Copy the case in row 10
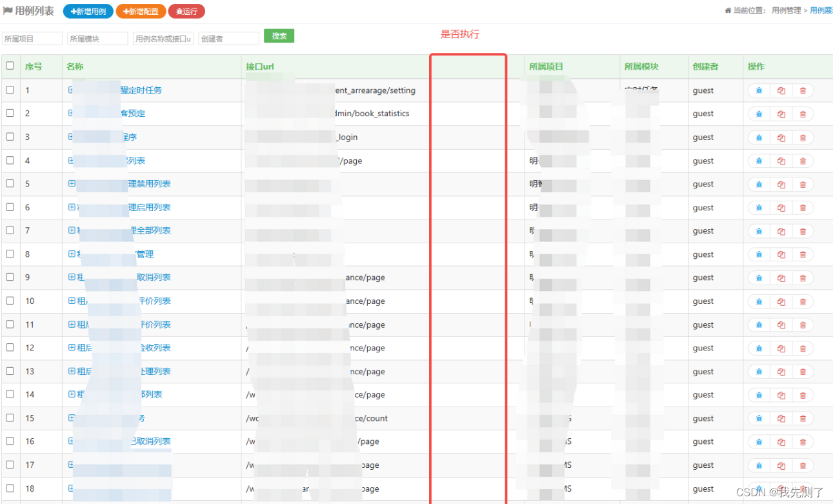The width and height of the screenshot is (833, 504). tap(781, 301)
